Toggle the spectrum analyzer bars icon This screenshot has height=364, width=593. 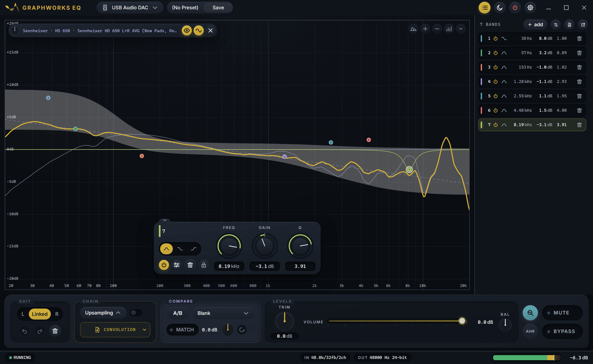pos(449,29)
